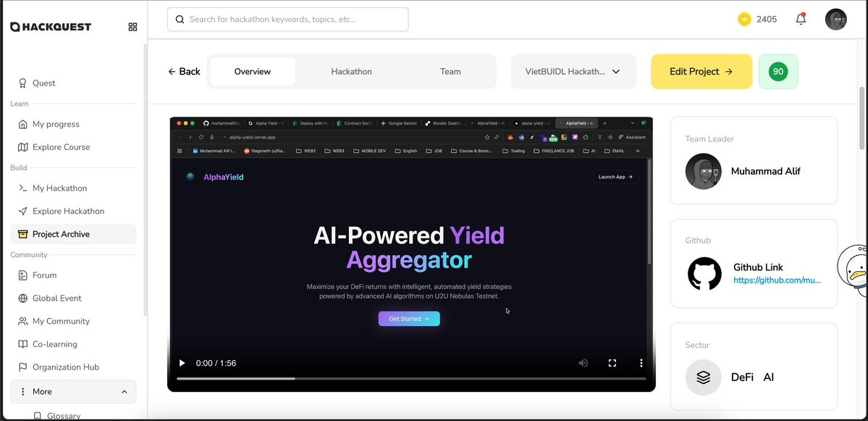The image size is (868, 421).
Task: Open Co-learning page
Action: coord(73,344)
